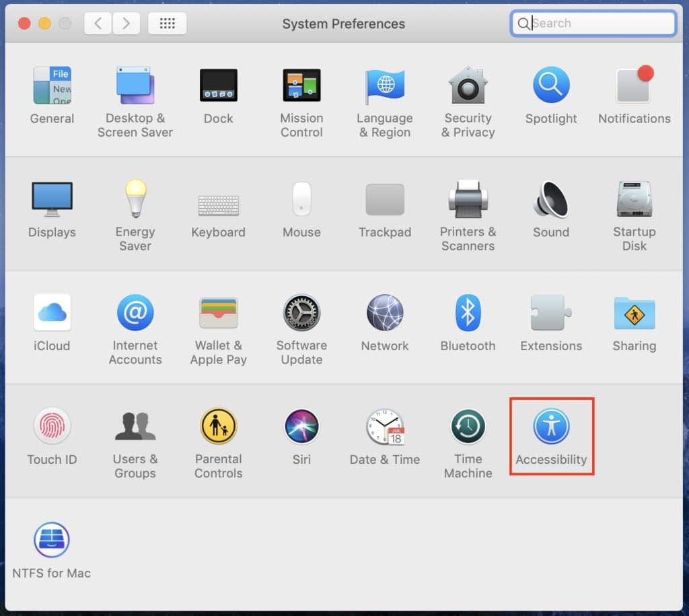Click the Show All grid button
This screenshot has width=689, height=616.
tap(167, 23)
